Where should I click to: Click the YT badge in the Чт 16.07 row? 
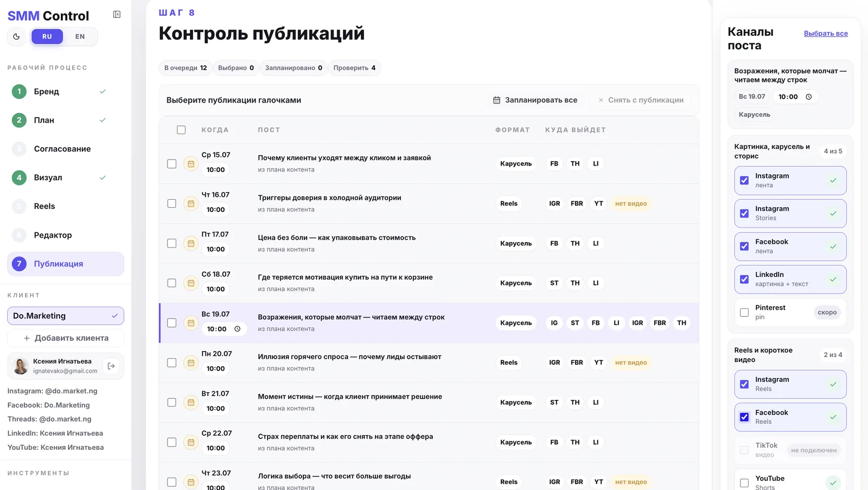598,203
